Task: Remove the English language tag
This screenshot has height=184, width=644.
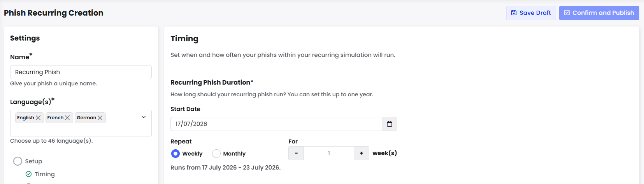Action: coord(38,118)
